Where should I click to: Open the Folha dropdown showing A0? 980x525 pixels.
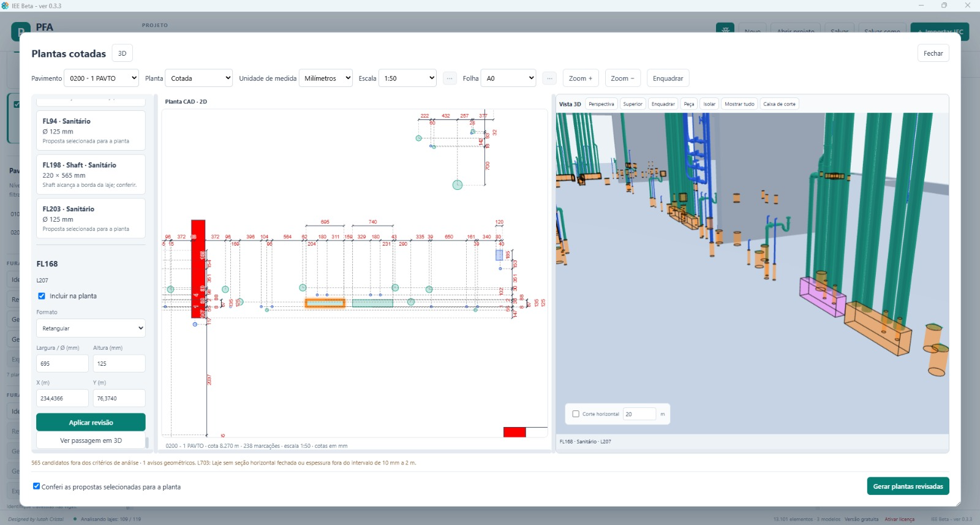508,78
